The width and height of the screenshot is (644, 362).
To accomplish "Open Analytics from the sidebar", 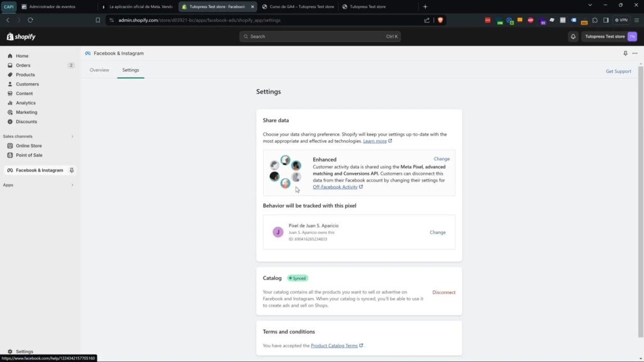I will 25,103.
